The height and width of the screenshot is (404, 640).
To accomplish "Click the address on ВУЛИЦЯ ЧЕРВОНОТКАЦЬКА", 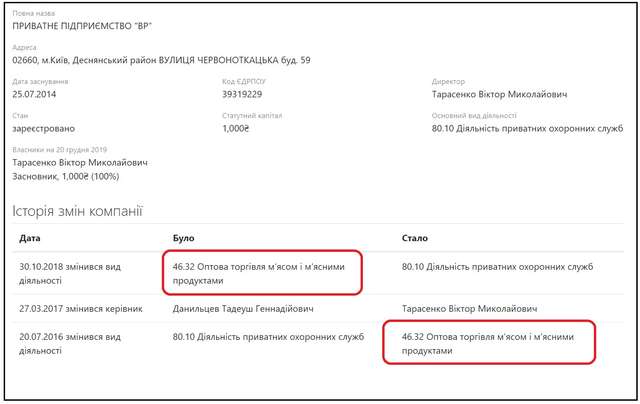I will coord(161,60).
